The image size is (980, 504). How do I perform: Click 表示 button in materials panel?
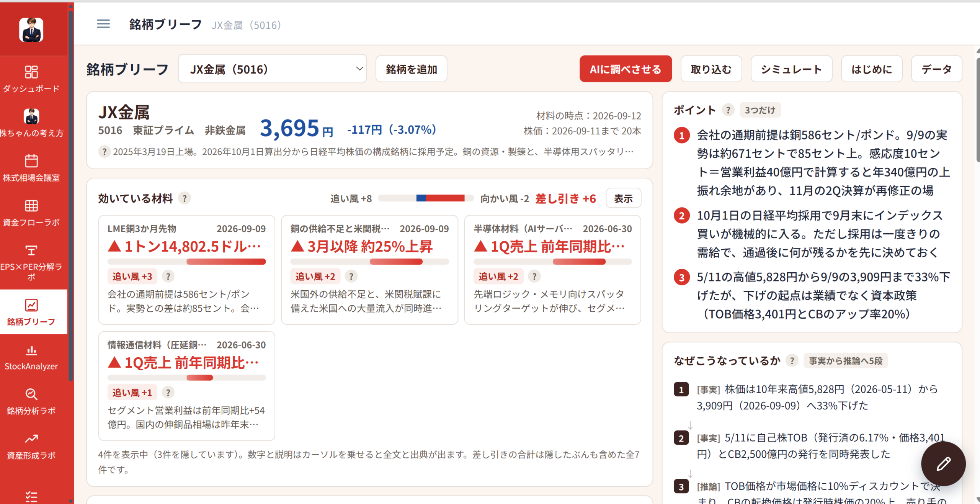pos(623,198)
